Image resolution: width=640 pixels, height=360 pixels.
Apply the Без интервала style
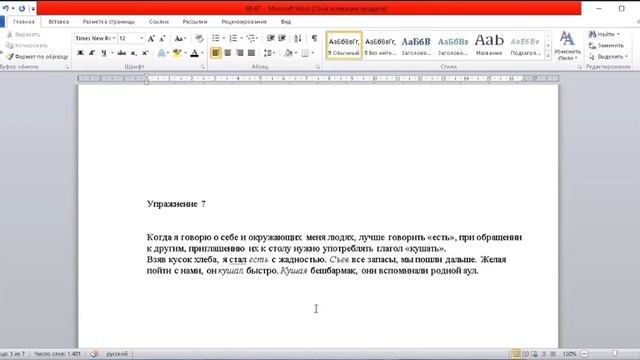coord(380,46)
